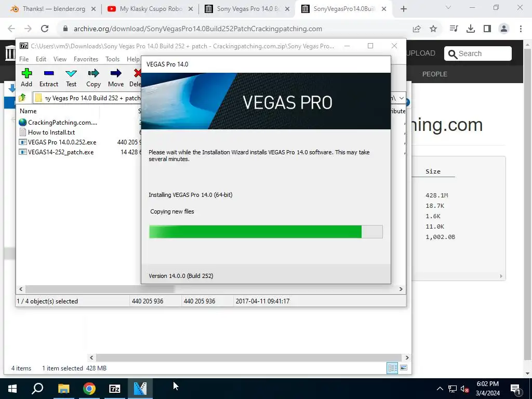Click the Move icon in 7-Zip toolbar
The image size is (532, 399).
(x=116, y=73)
